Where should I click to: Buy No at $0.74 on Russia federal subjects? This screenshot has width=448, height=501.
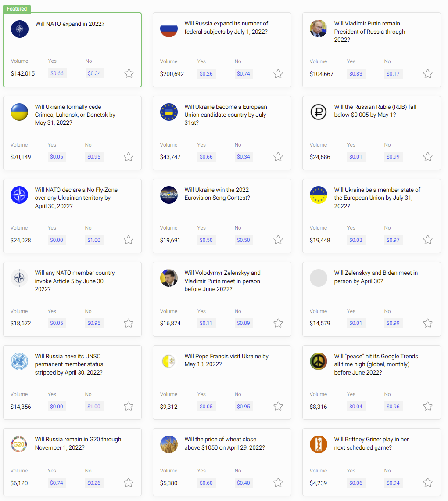tap(244, 74)
